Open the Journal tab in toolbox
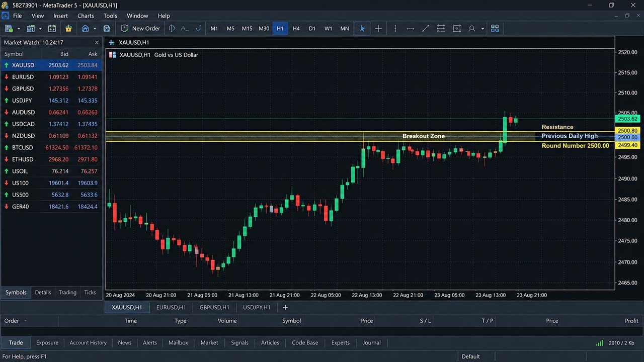Screen dimensions: 644x362 pyautogui.click(x=372, y=342)
